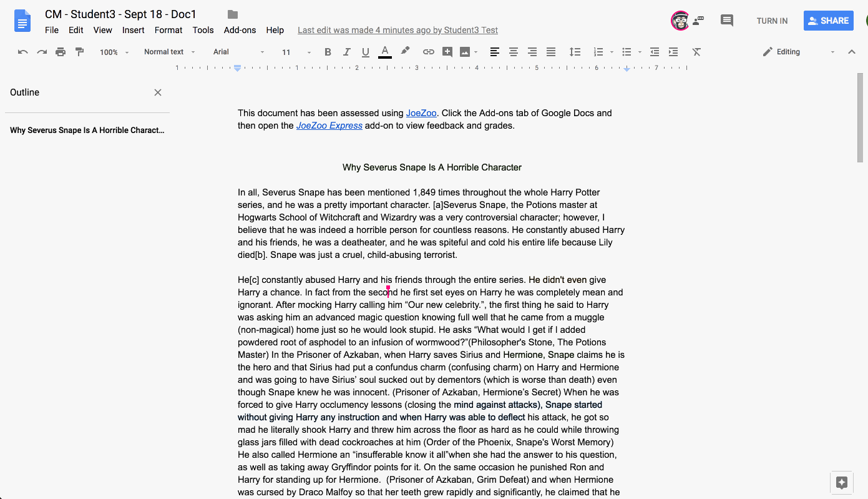Image resolution: width=868 pixels, height=499 pixels.
Task: Open the collaborator chat icon
Action: (x=698, y=20)
